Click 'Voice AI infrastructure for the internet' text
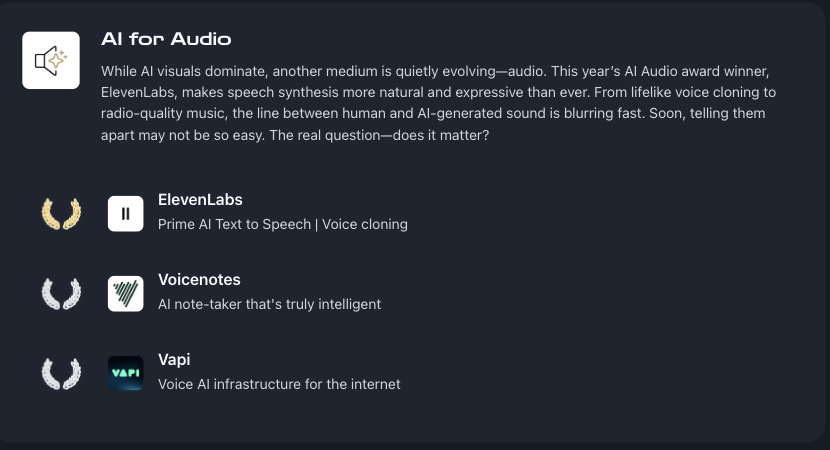This screenshot has height=450, width=830. pyautogui.click(x=279, y=384)
